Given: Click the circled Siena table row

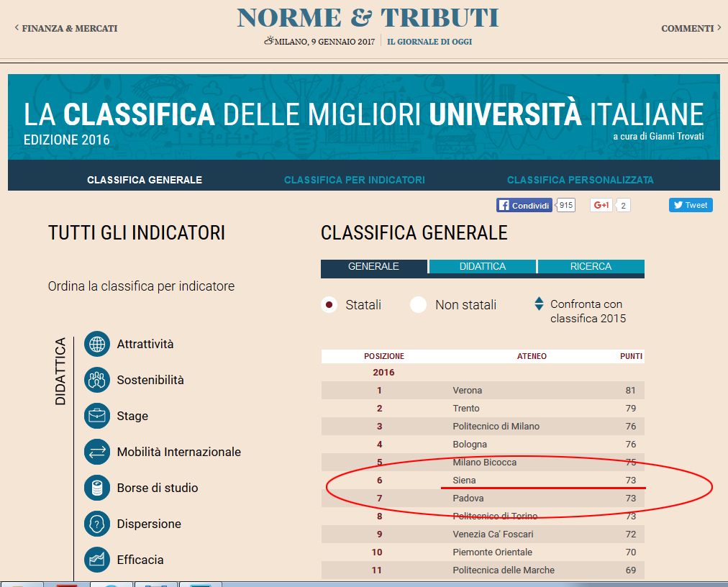Looking at the screenshot, I should point(482,480).
